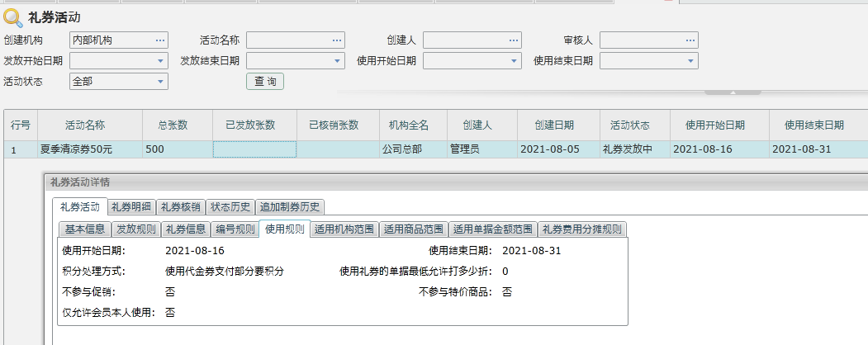Open the 使用规则 sub-tab
868x345 pixels.
coord(285,229)
